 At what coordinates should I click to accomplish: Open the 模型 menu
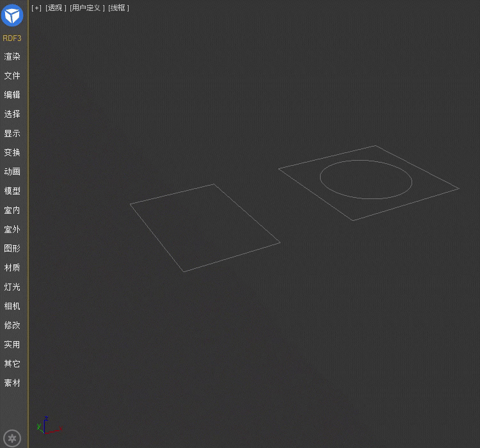tap(12, 191)
